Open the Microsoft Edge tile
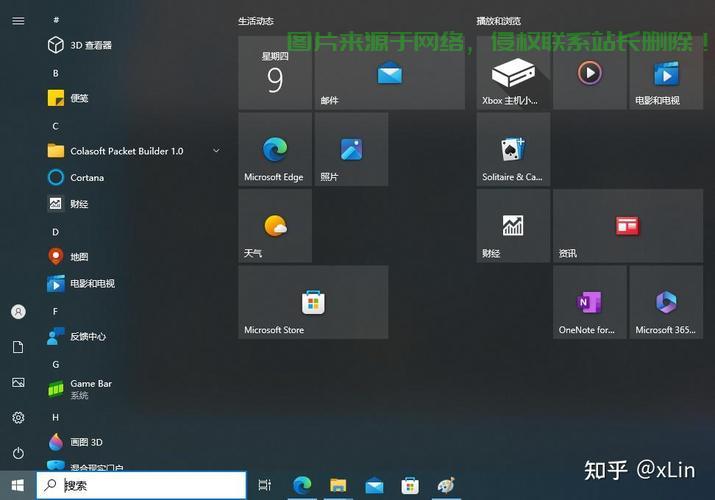 click(275, 149)
